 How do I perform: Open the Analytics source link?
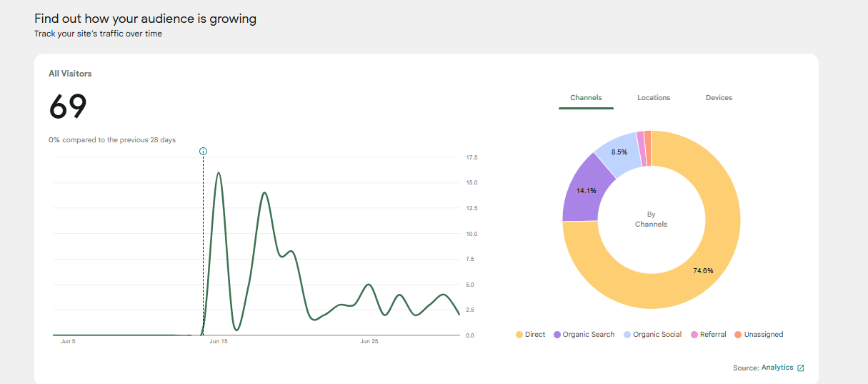(777, 368)
